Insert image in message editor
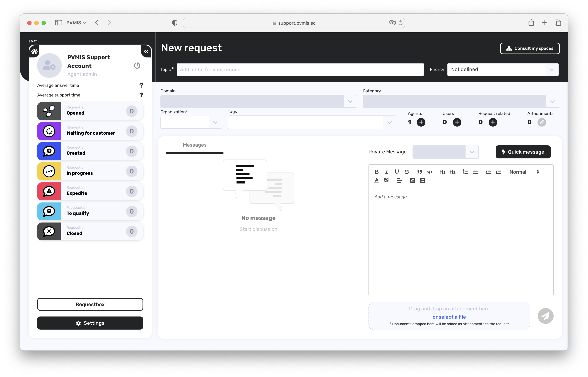 (x=413, y=181)
